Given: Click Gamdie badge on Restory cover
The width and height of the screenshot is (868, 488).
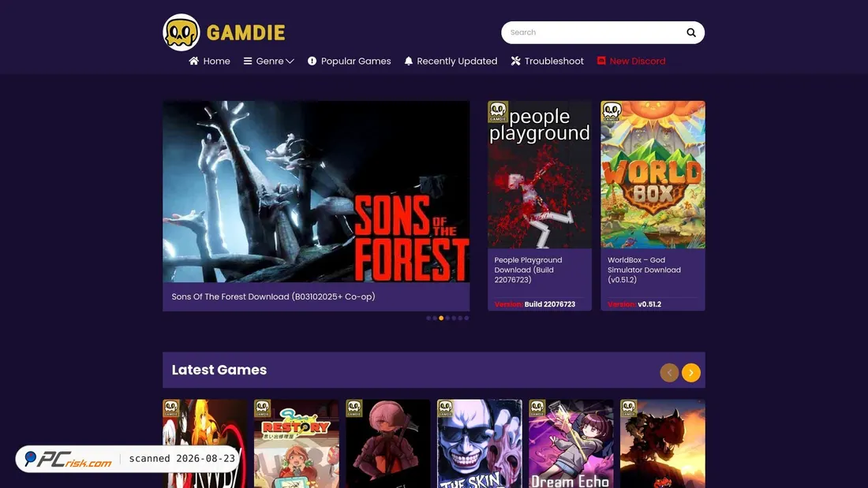Looking at the screenshot, I should pos(263,408).
